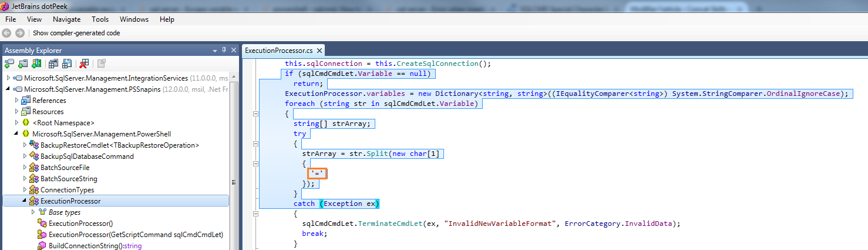Collapse the try block code fold marker
The width and height of the screenshot is (868, 250).
coord(255,144)
